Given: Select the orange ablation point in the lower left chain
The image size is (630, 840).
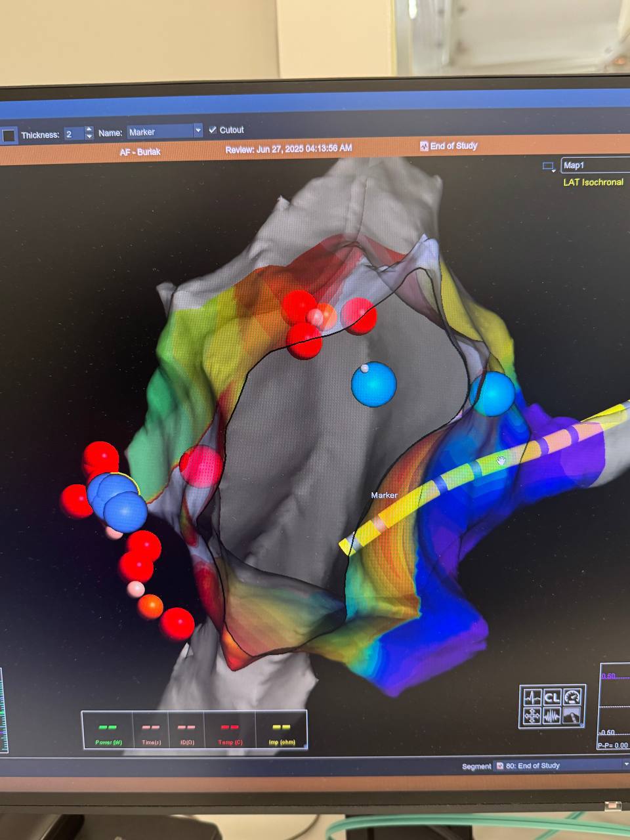Looking at the screenshot, I should coord(150,606).
